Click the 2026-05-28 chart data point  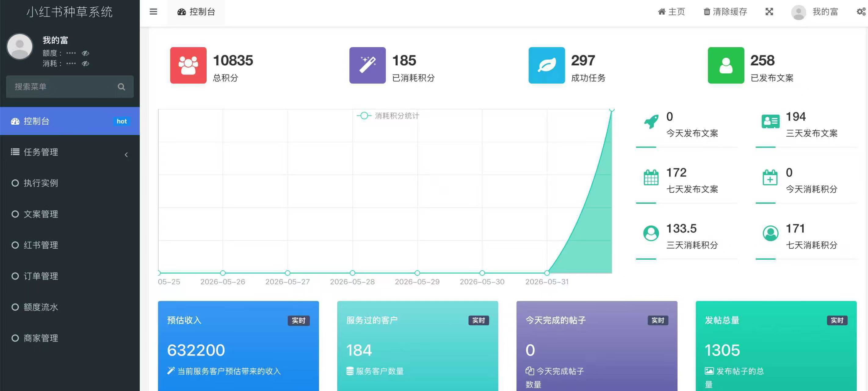[353, 273]
